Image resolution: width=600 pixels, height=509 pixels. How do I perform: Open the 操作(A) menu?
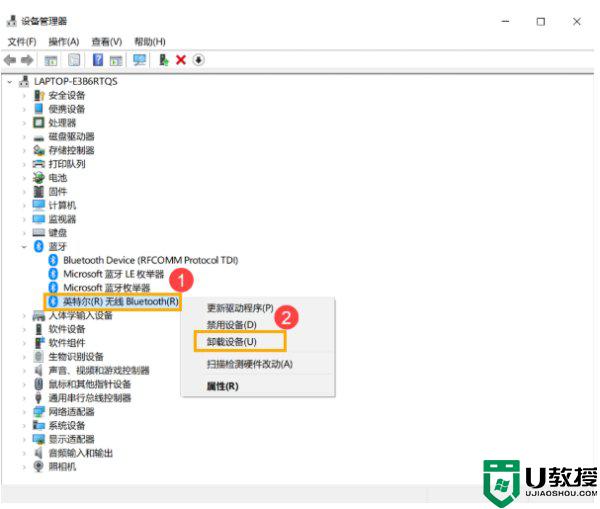(64, 41)
